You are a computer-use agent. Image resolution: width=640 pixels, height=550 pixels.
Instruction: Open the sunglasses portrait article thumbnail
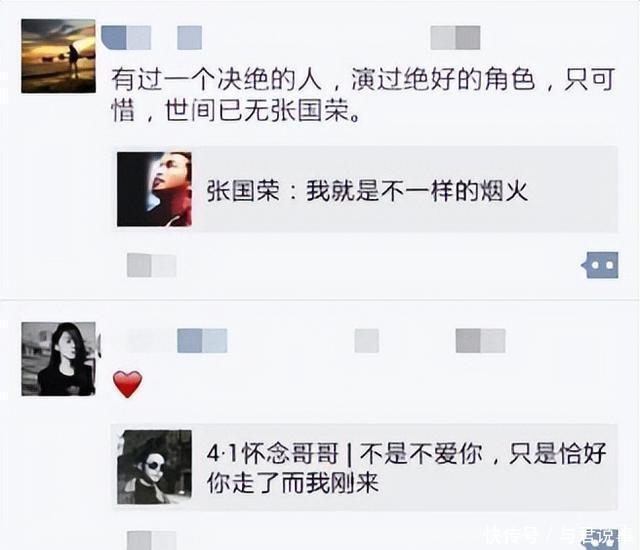point(154,467)
